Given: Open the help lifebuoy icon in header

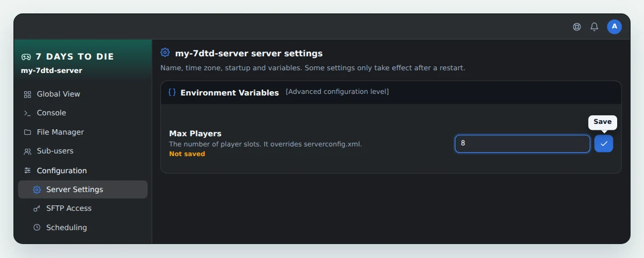Looking at the screenshot, I should 577,27.
